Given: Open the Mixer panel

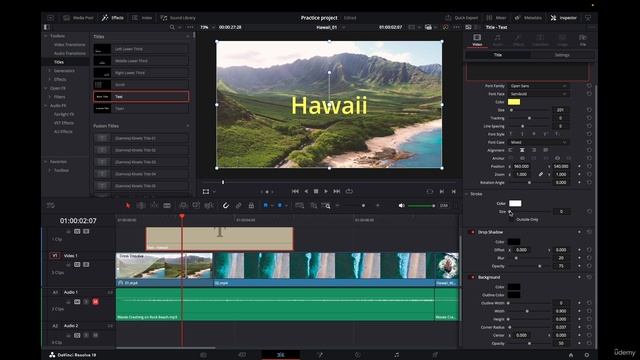Looking at the screenshot, I should point(496,18).
